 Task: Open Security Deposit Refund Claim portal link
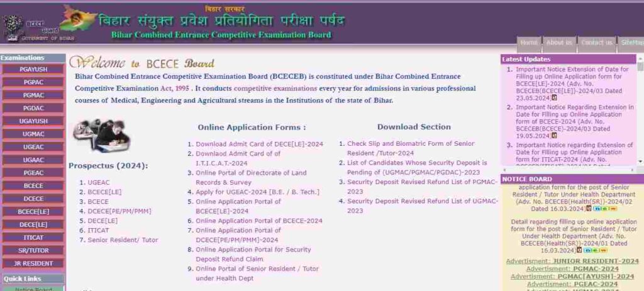tap(253, 255)
